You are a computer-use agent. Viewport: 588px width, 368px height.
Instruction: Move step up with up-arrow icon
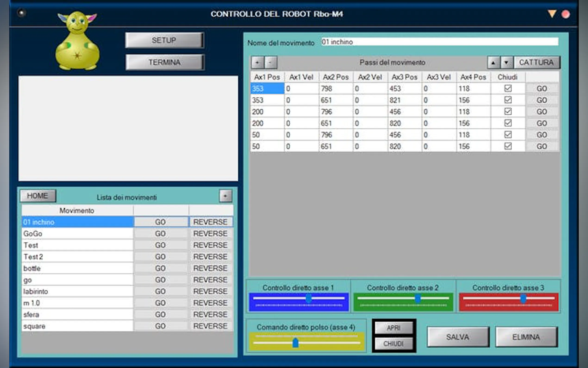[x=494, y=63]
